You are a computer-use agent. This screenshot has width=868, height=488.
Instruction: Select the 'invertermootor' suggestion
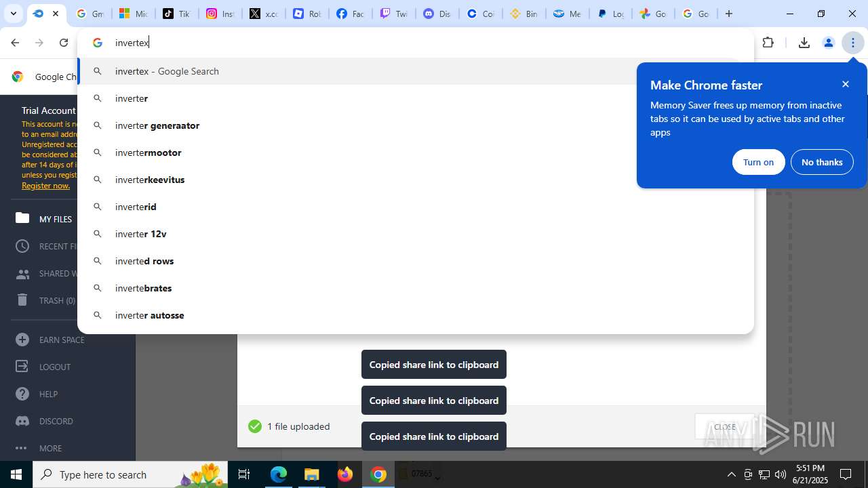tap(416, 152)
